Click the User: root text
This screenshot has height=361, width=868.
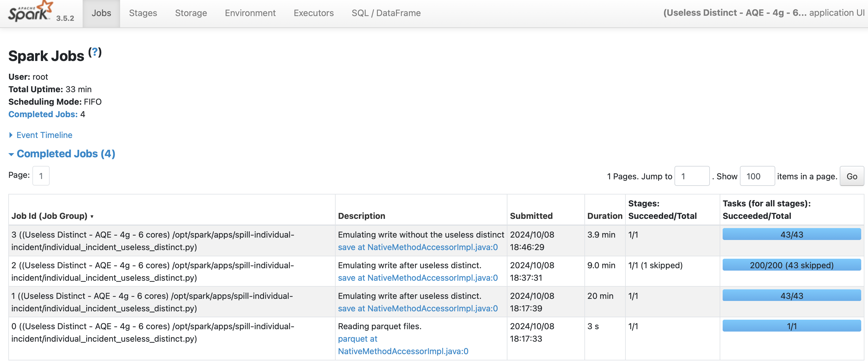point(28,77)
